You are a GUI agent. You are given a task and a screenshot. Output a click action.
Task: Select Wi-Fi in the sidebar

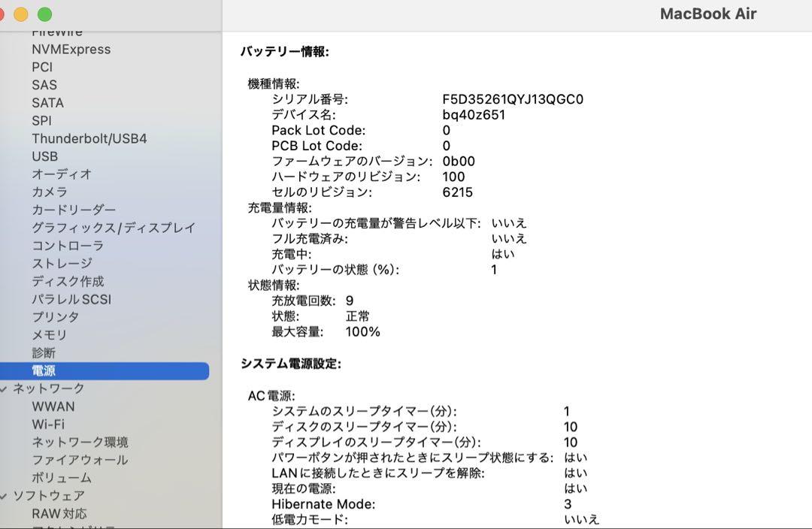pyautogui.click(x=48, y=425)
